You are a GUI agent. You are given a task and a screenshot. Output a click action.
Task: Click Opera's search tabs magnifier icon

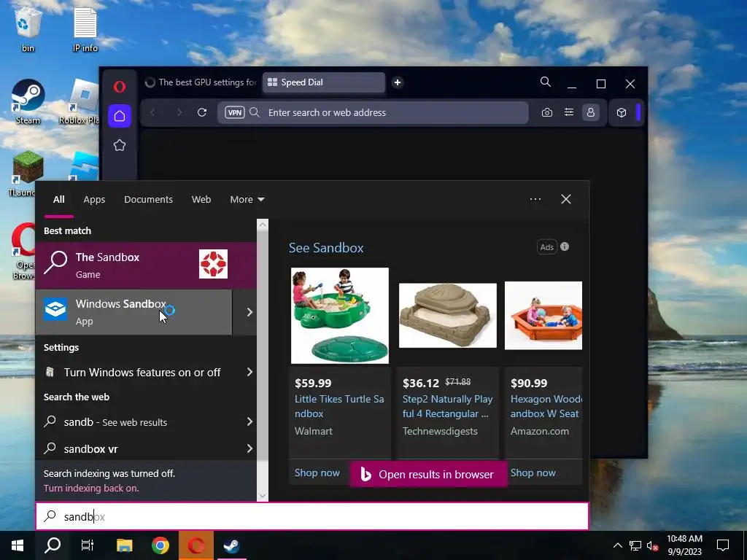point(546,82)
